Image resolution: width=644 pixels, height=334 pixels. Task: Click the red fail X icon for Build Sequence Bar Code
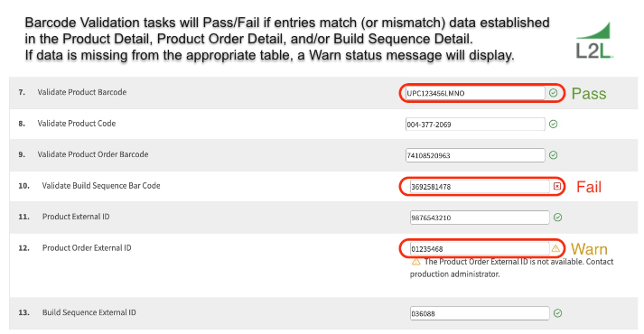pos(557,186)
